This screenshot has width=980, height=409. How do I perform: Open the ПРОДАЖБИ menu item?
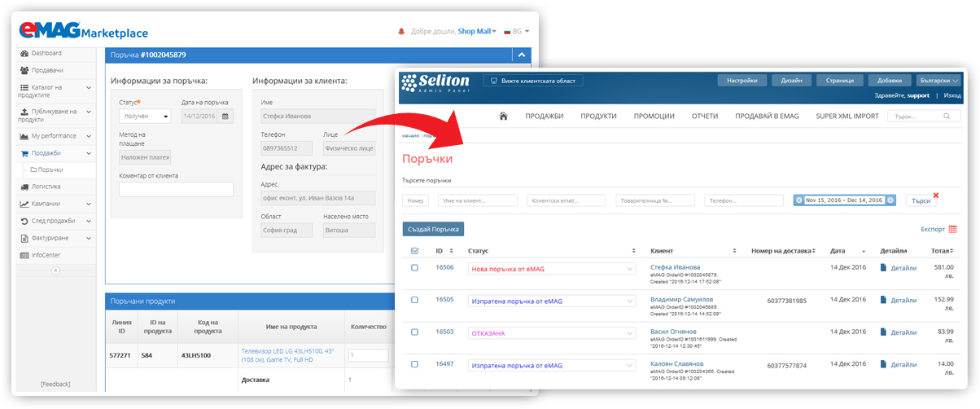point(544,117)
